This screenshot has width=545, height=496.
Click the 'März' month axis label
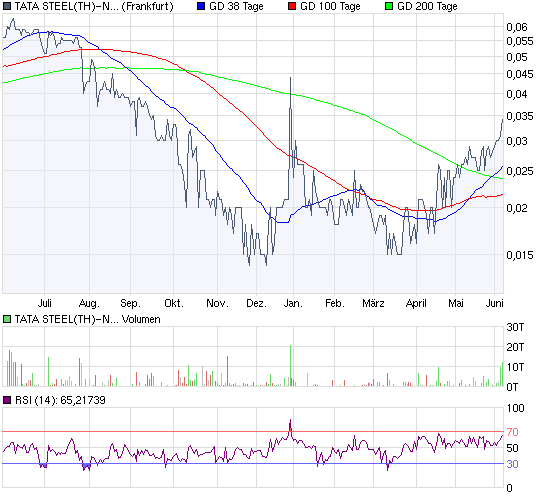click(373, 303)
